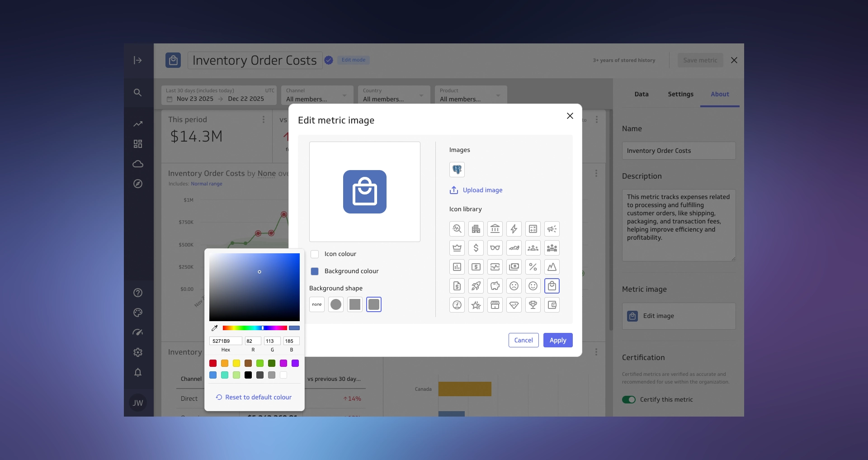Pick the trophy icon in the icon library
868x460 pixels.
(x=533, y=305)
